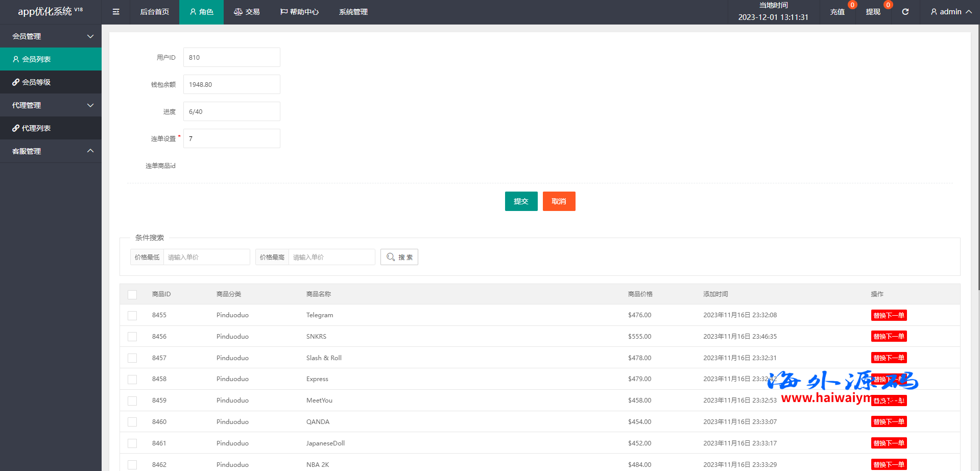Open the admin user dropdown
The height and width of the screenshot is (471, 980).
pyautogui.click(x=950, y=12)
